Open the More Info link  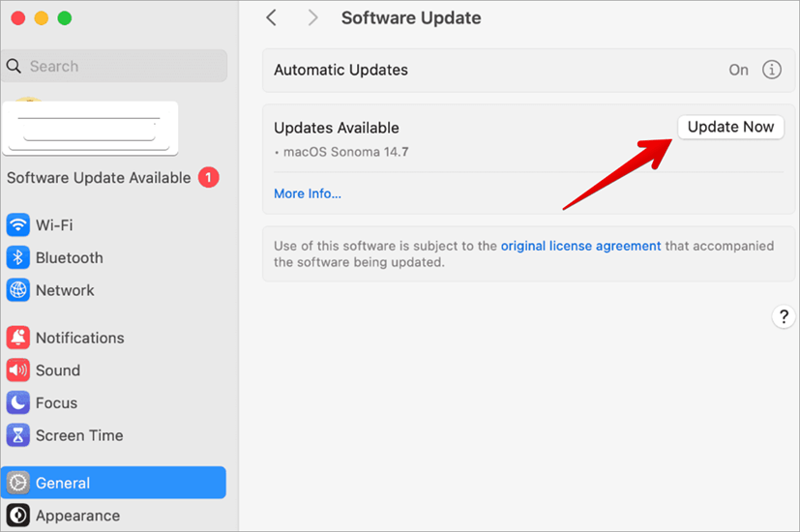click(x=308, y=193)
